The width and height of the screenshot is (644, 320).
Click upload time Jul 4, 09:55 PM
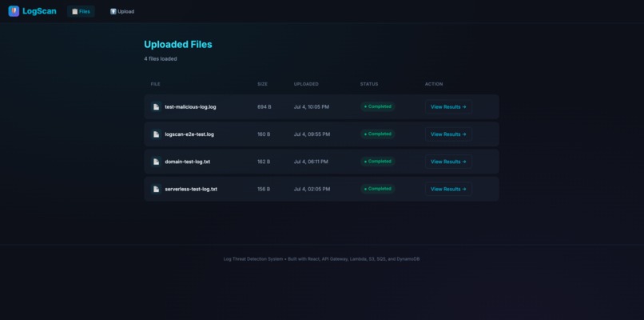(312, 134)
